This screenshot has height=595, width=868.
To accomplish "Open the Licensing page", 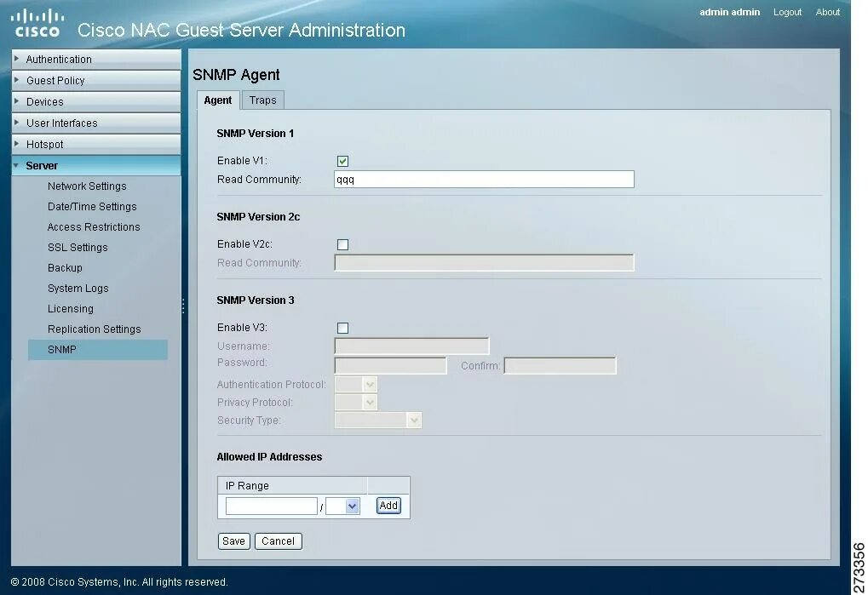I will [x=71, y=309].
